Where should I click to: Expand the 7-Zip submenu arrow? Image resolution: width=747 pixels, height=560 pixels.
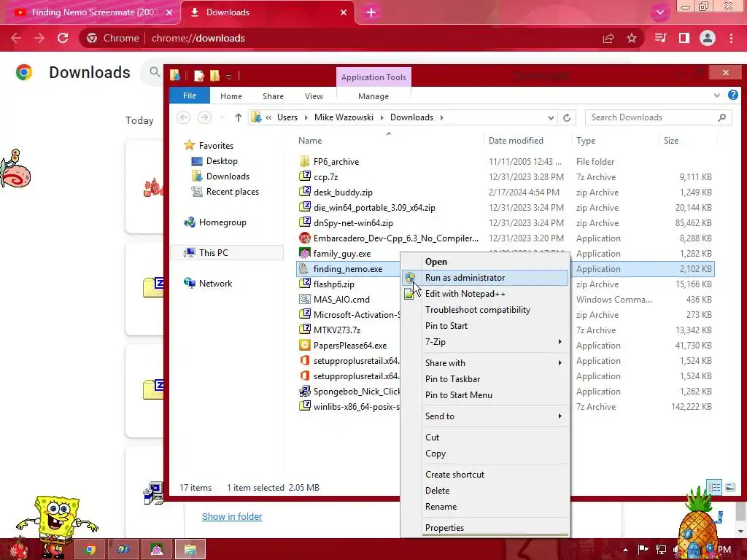pyautogui.click(x=560, y=342)
